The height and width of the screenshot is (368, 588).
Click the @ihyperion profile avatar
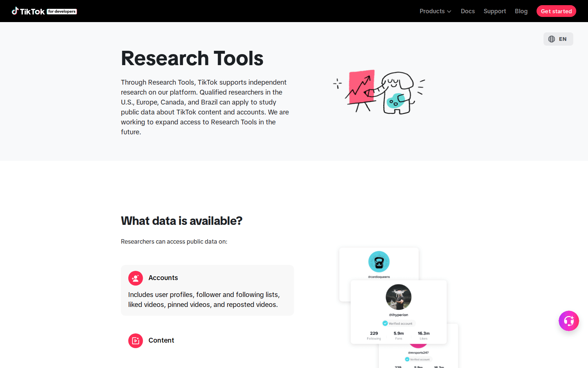click(x=399, y=297)
